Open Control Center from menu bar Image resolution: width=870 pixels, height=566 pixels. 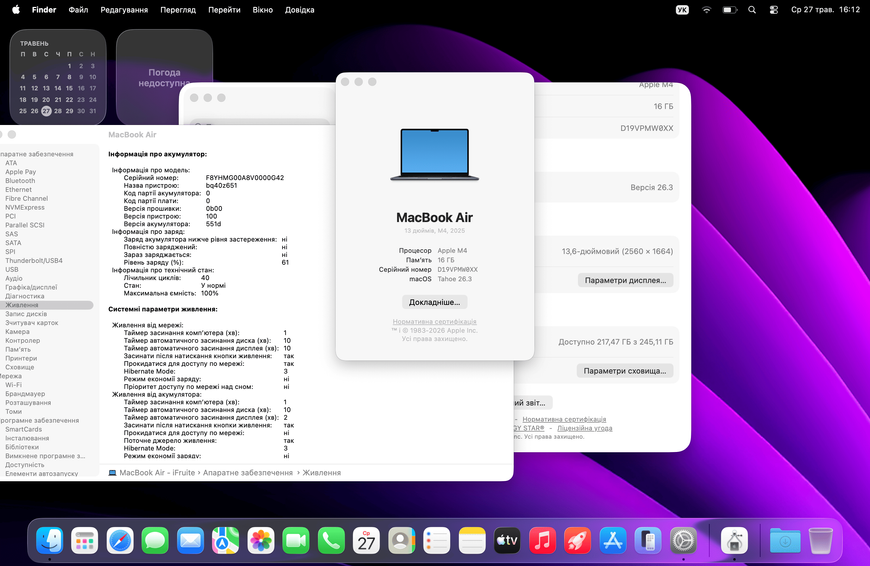click(773, 10)
